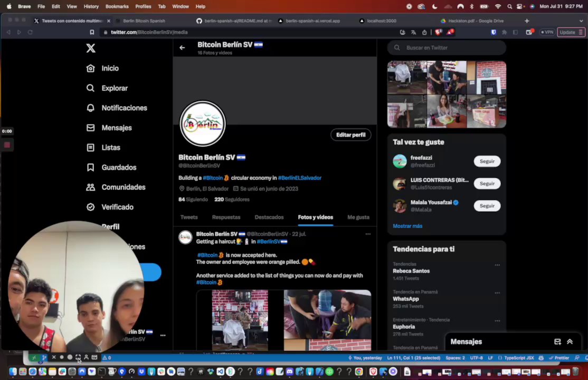Switch to the Destacados tab

tap(269, 217)
